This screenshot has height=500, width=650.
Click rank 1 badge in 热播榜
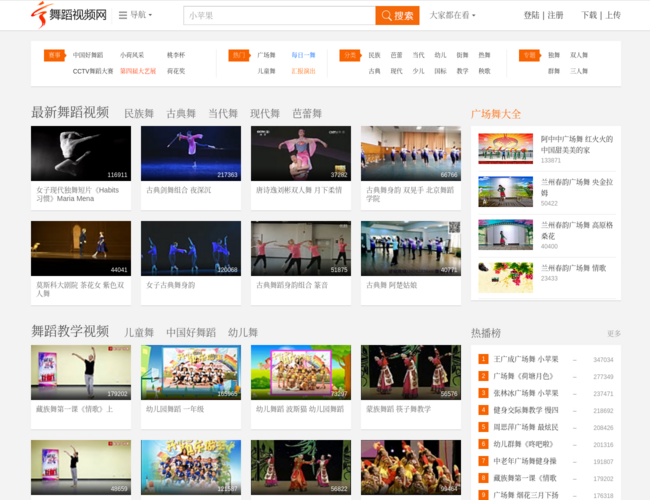tap(483, 359)
